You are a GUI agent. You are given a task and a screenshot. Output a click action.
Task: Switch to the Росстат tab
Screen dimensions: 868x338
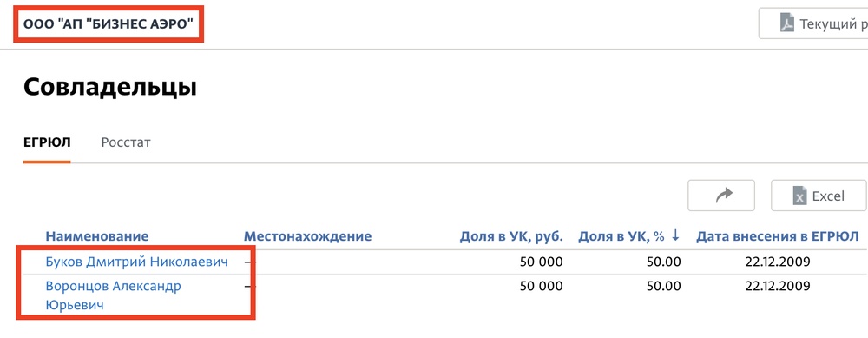126,142
